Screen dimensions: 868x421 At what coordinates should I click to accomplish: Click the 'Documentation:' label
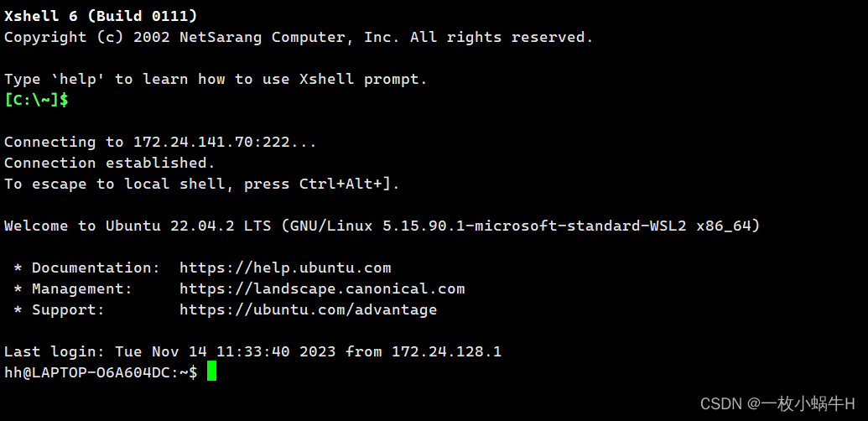[96, 268]
